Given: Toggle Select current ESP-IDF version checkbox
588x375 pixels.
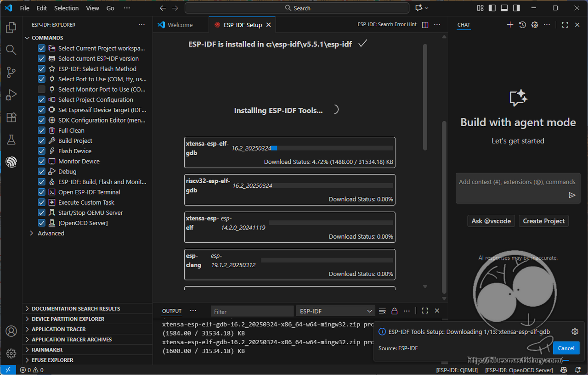Looking at the screenshot, I should click(x=41, y=58).
